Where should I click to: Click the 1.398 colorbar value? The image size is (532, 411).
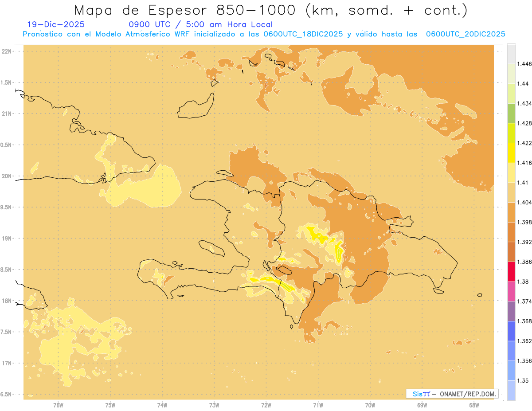click(524, 222)
